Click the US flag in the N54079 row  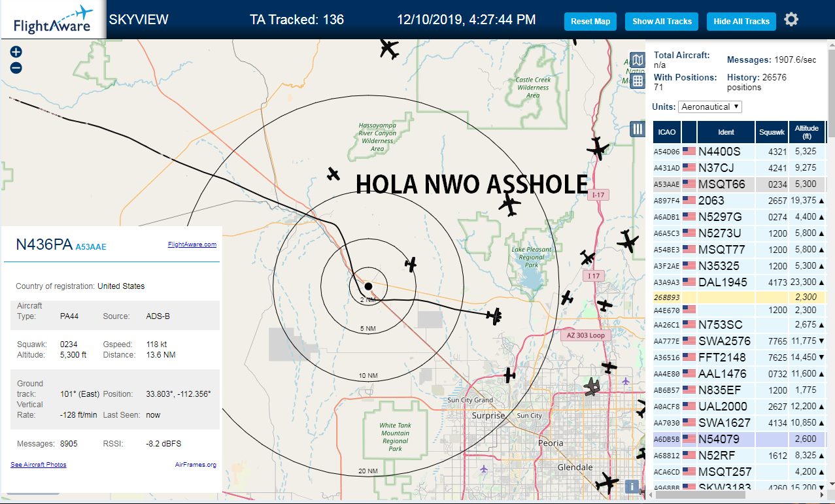click(689, 439)
